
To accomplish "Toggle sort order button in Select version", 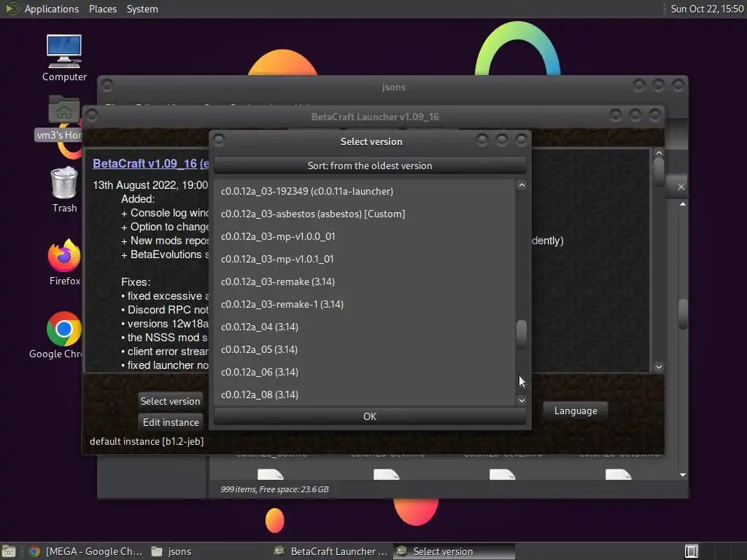I will [x=370, y=166].
